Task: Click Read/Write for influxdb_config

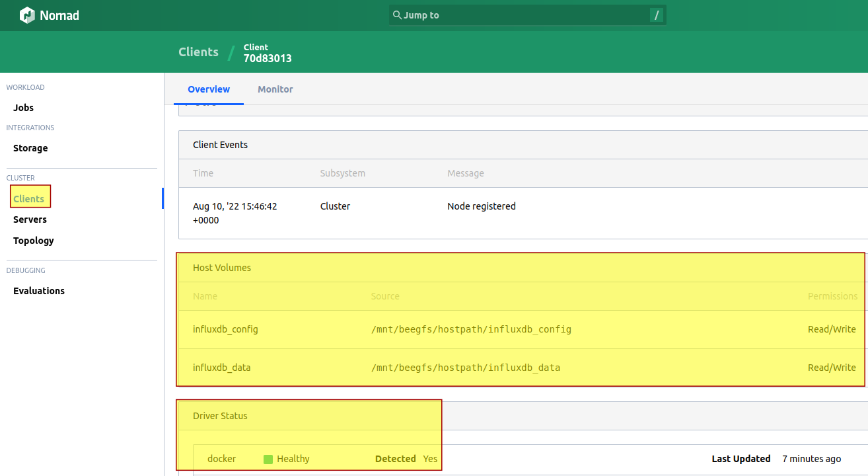Action: [832, 329]
